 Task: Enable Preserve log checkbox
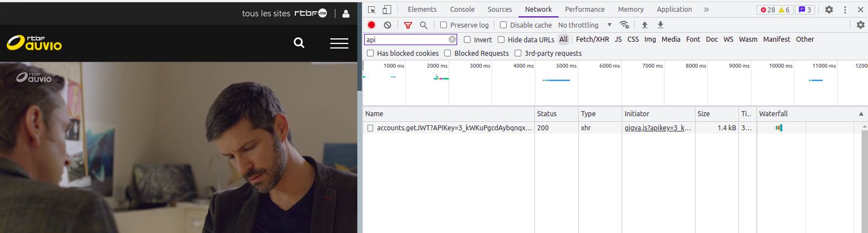click(444, 25)
